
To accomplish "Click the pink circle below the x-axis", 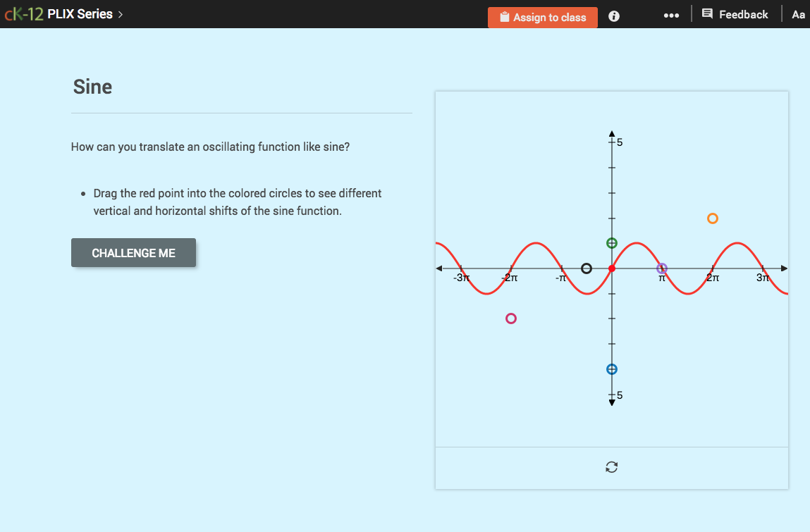I will [x=510, y=318].
